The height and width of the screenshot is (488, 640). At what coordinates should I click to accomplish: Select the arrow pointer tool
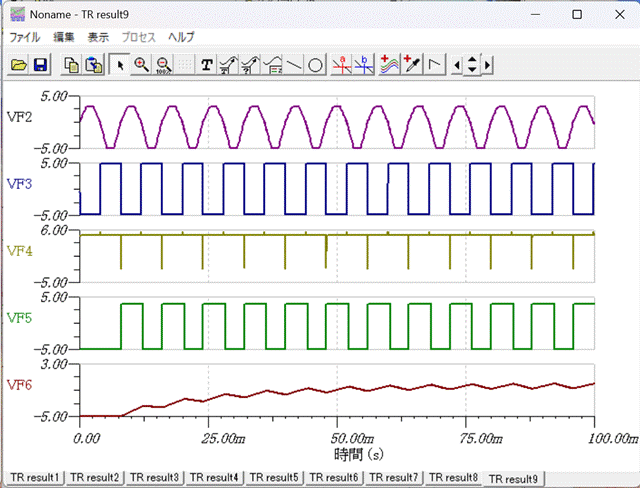[x=121, y=65]
